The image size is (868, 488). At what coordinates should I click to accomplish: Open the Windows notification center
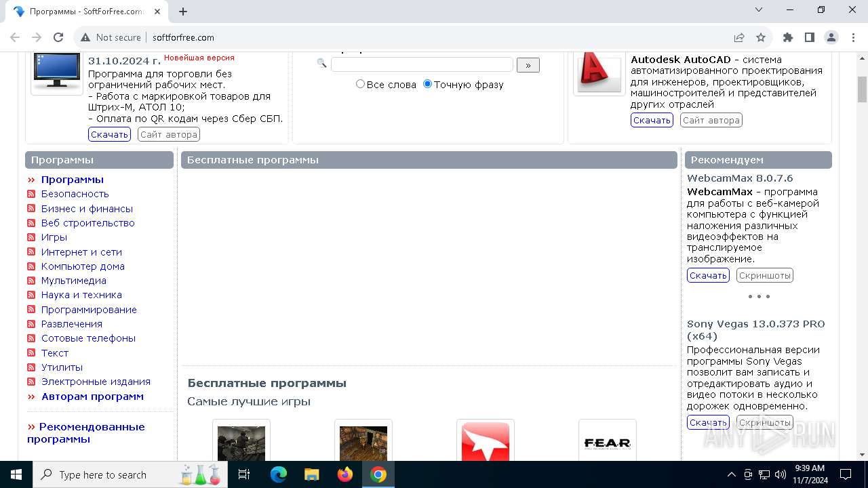tap(846, 474)
